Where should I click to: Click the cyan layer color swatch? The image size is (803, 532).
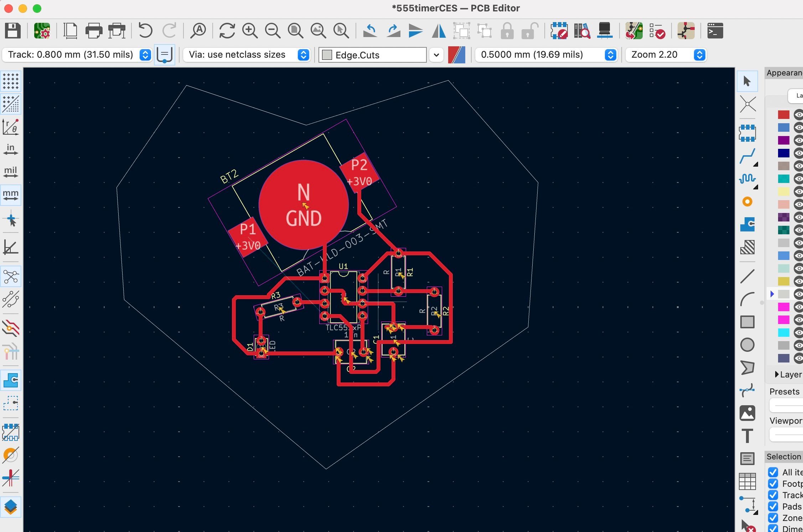(x=783, y=333)
